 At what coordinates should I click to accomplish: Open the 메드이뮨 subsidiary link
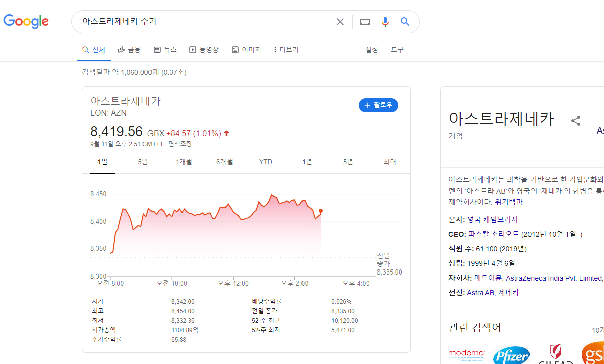[x=488, y=278]
